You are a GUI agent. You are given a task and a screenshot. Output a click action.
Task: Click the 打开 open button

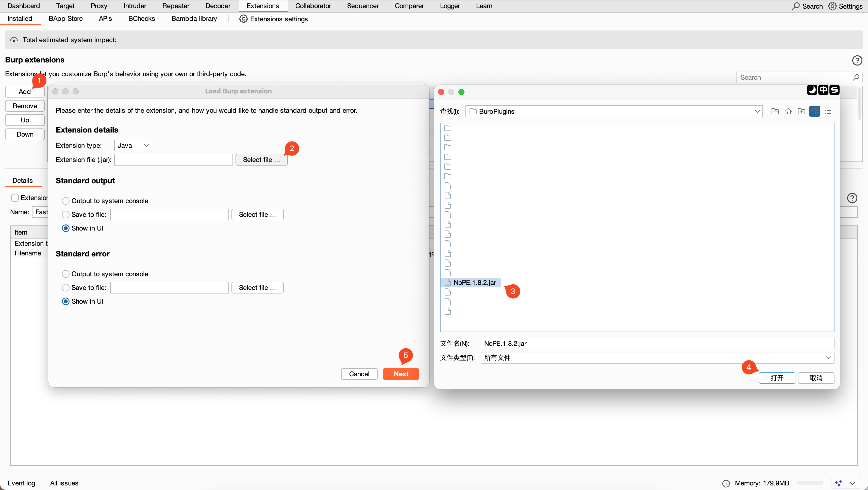(777, 378)
